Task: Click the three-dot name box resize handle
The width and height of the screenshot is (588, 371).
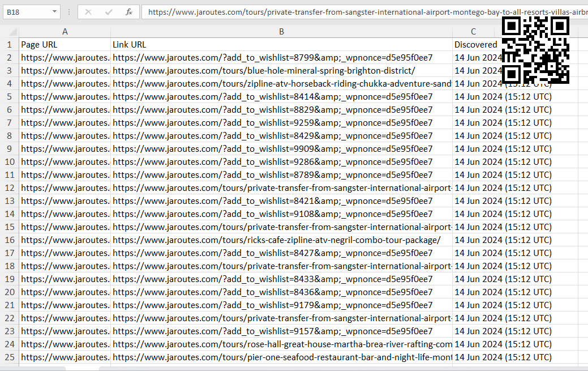Action: point(69,12)
